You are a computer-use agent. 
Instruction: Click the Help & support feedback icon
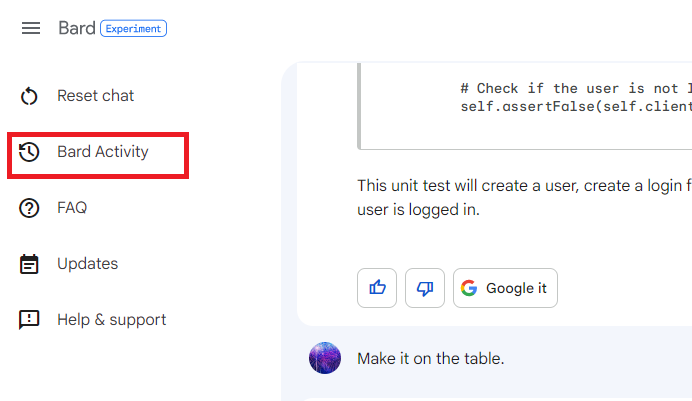(x=29, y=320)
